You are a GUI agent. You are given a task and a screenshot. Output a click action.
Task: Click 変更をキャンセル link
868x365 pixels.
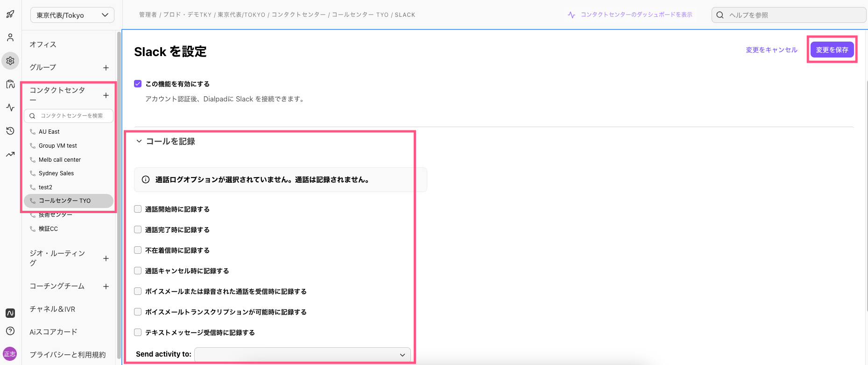click(x=771, y=50)
